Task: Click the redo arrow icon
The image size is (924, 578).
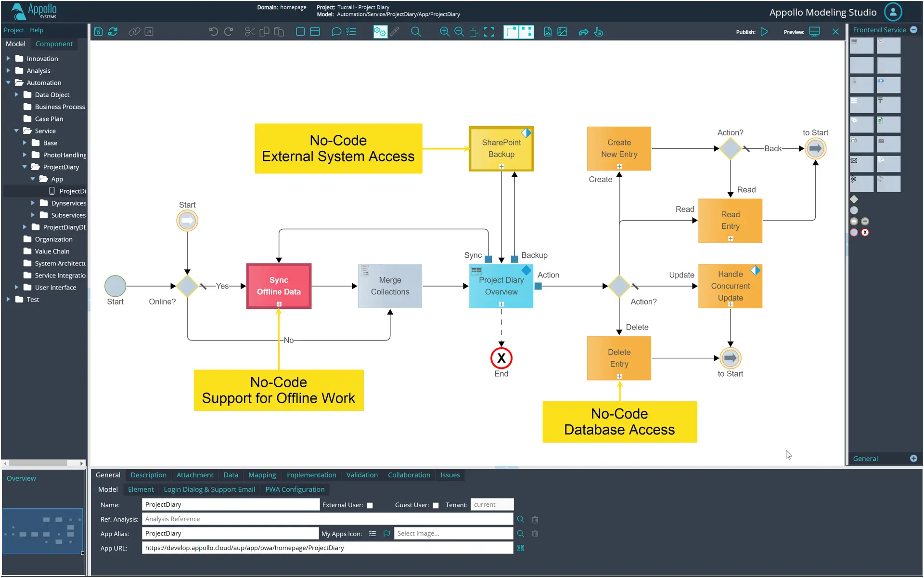Action: pyautogui.click(x=229, y=32)
